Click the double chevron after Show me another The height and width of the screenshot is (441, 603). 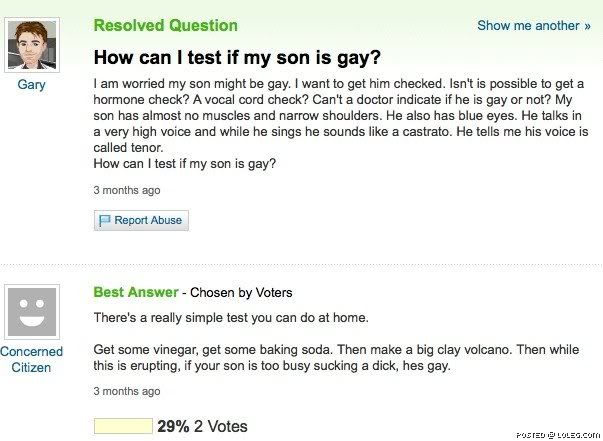pos(587,26)
